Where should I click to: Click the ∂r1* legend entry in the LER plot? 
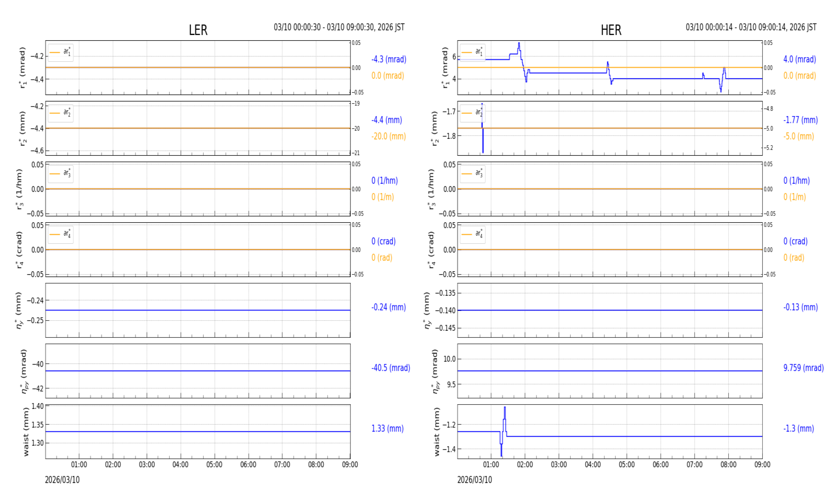(x=61, y=52)
